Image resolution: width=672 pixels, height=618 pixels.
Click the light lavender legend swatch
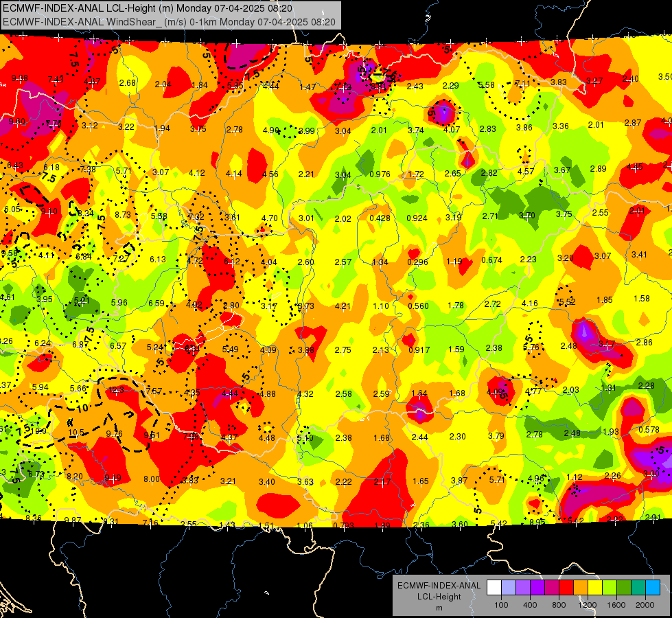pyautogui.click(x=509, y=588)
